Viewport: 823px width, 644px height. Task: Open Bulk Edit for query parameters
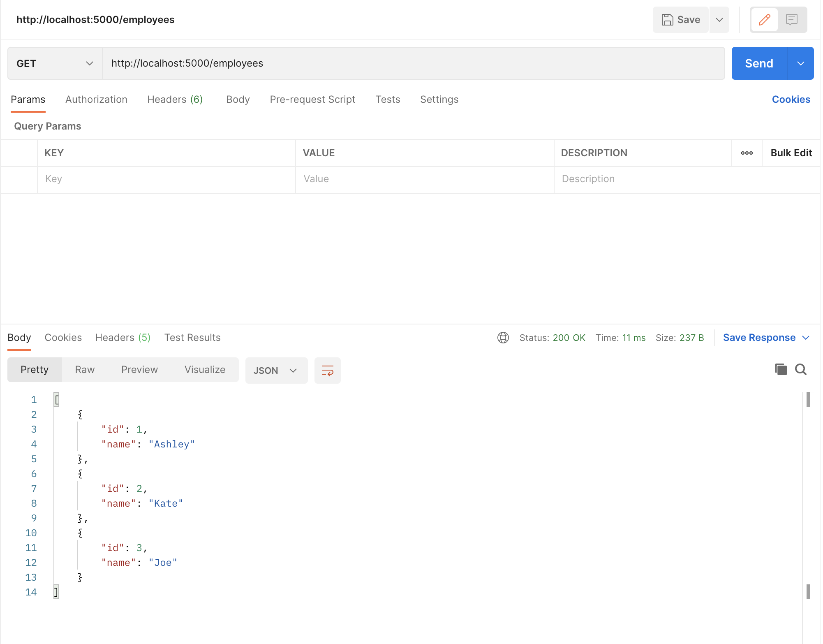[x=791, y=153]
